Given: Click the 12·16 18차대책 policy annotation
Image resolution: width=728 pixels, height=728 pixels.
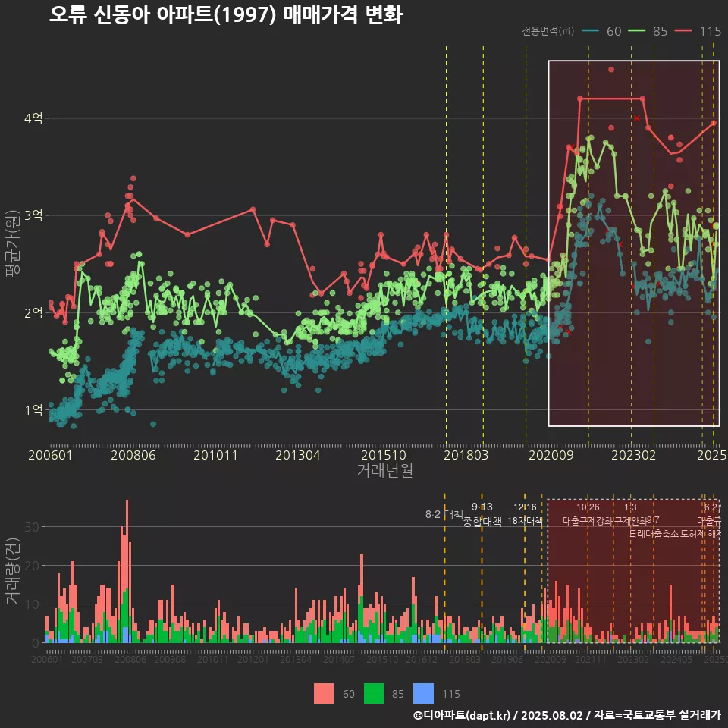Looking at the screenshot, I should point(525,514).
